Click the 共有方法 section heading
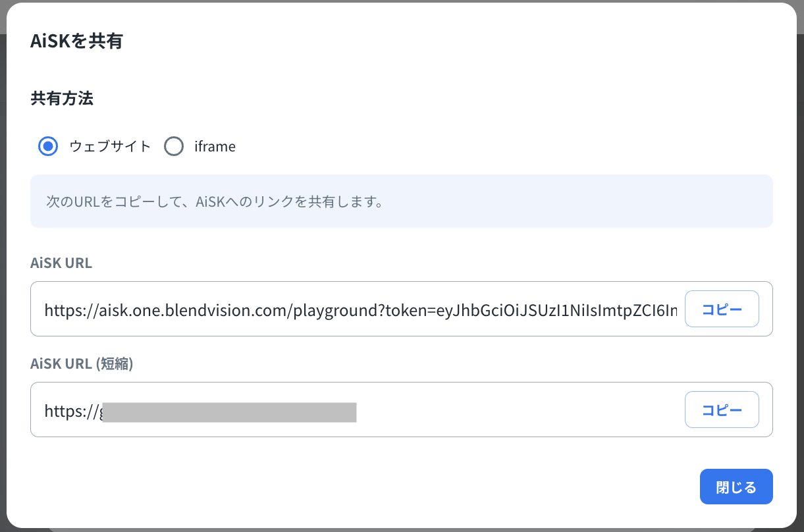 (62, 99)
